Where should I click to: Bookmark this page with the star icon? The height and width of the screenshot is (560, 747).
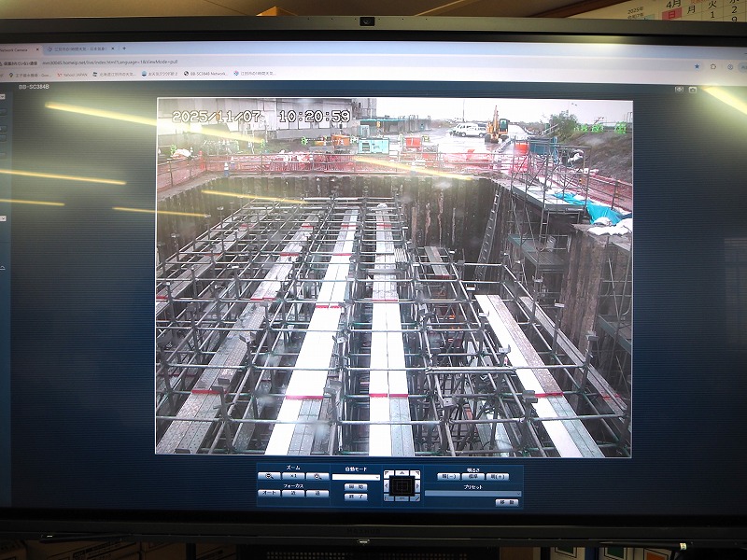tap(697, 66)
